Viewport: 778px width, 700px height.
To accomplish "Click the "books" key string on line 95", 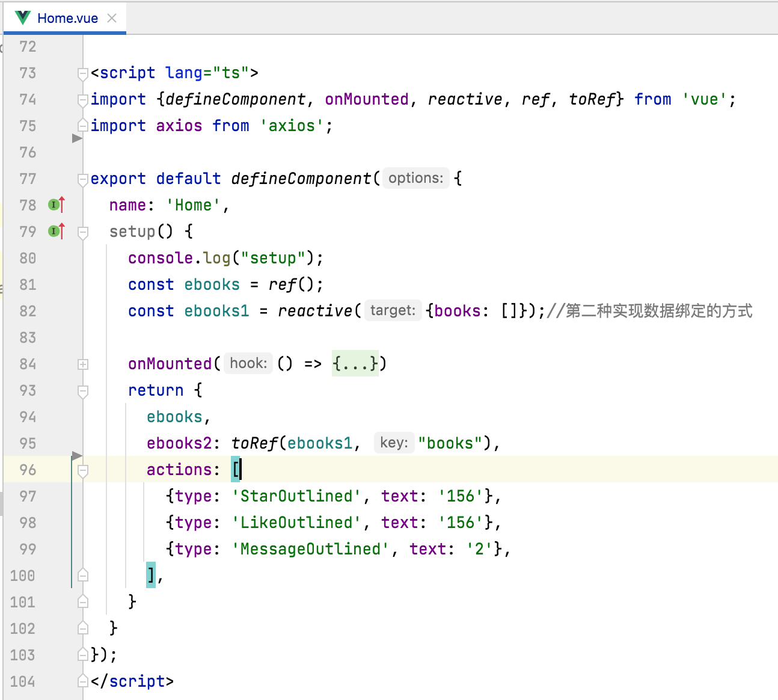I will pos(450,443).
